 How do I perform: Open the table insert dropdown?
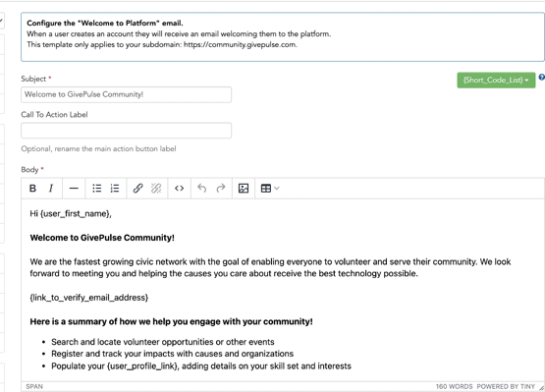[270, 189]
